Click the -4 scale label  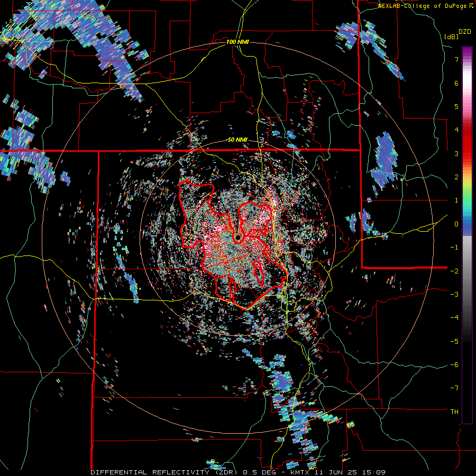click(454, 318)
